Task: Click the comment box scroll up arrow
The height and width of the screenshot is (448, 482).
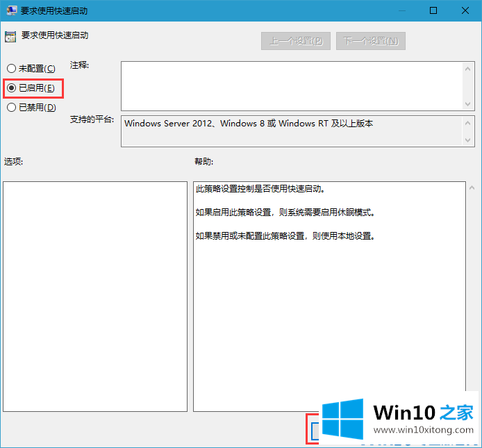Action: tap(467, 69)
